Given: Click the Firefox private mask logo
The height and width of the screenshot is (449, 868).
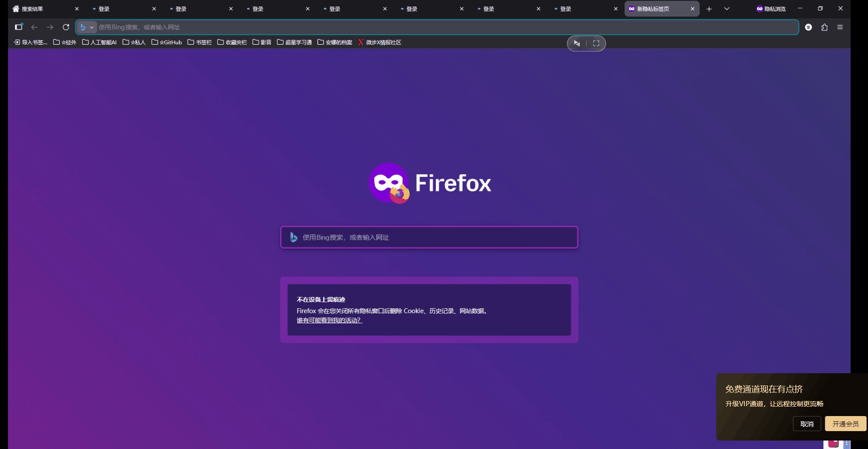Looking at the screenshot, I should pos(389,183).
